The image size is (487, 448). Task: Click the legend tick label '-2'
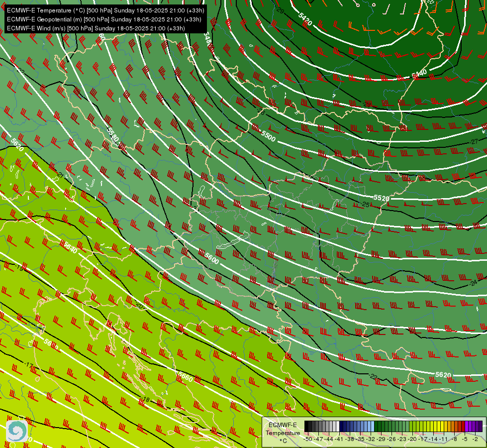tap(475, 439)
